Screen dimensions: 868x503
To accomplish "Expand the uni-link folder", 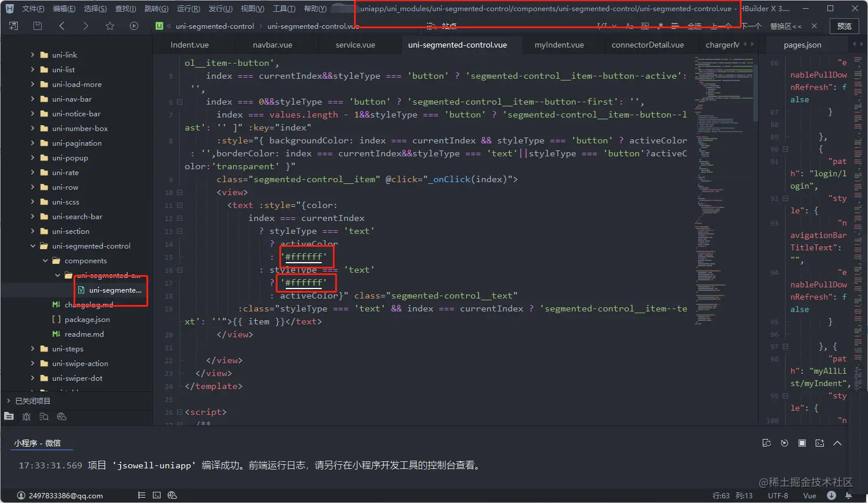I will pyautogui.click(x=32, y=55).
